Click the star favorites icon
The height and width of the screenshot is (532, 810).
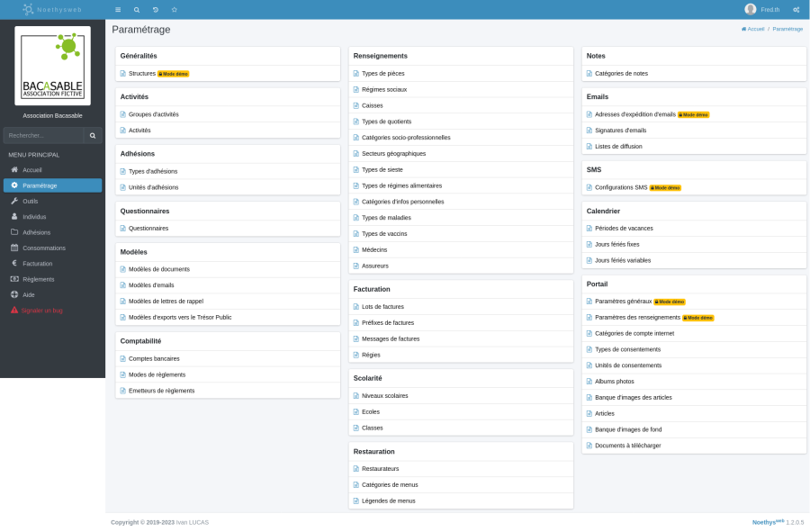(175, 9)
